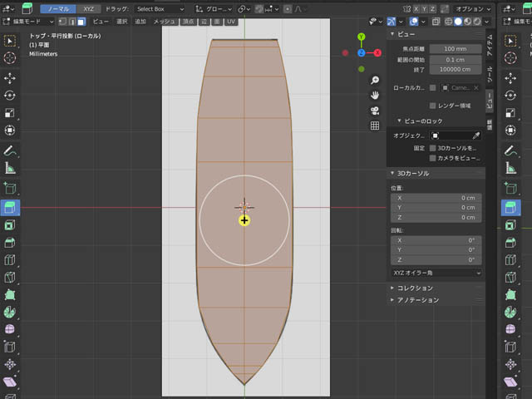Open the メッシュ menu in header
This screenshot has height=399, width=532.
tap(165, 21)
